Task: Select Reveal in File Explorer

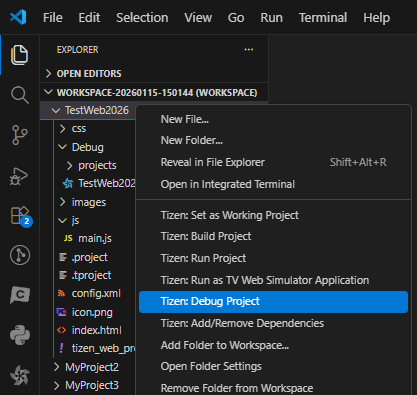Action: click(x=273, y=162)
